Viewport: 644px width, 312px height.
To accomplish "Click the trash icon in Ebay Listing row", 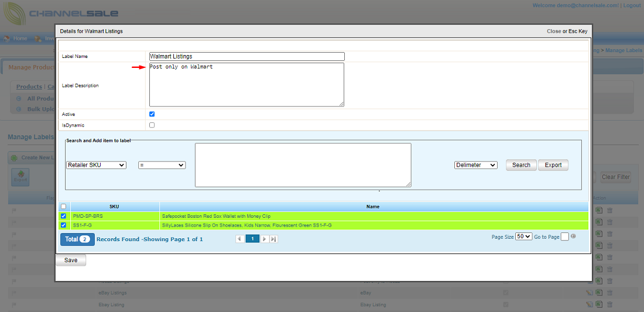I will coord(609,304).
